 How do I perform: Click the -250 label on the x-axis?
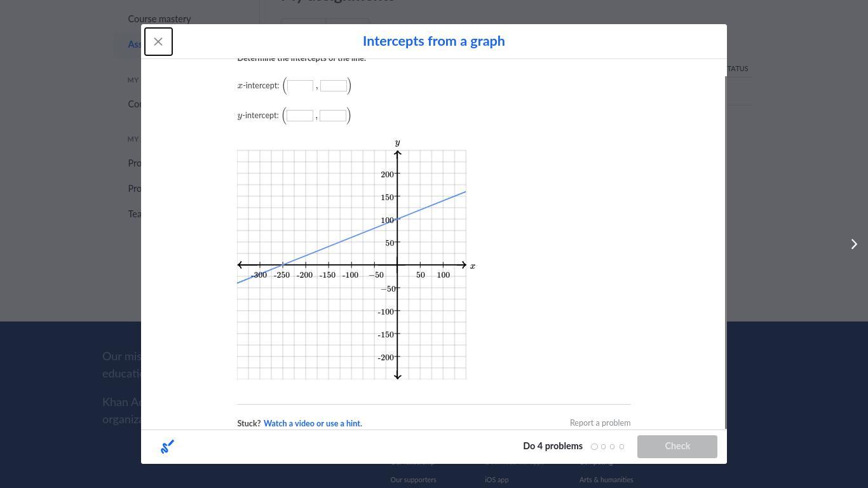tap(281, 275)
